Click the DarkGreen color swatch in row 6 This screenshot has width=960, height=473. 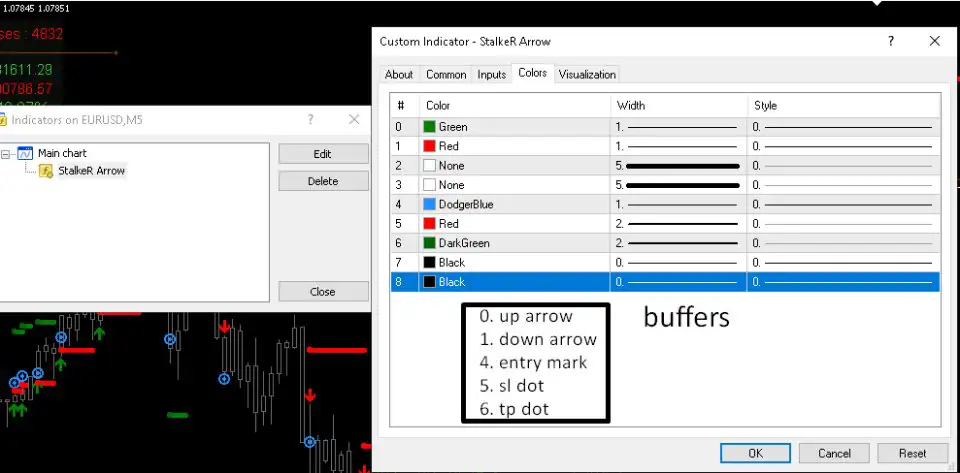pos(429,243)
